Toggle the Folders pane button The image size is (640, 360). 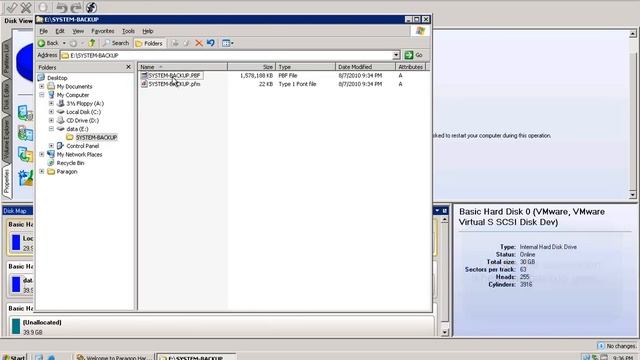point(149,43)
